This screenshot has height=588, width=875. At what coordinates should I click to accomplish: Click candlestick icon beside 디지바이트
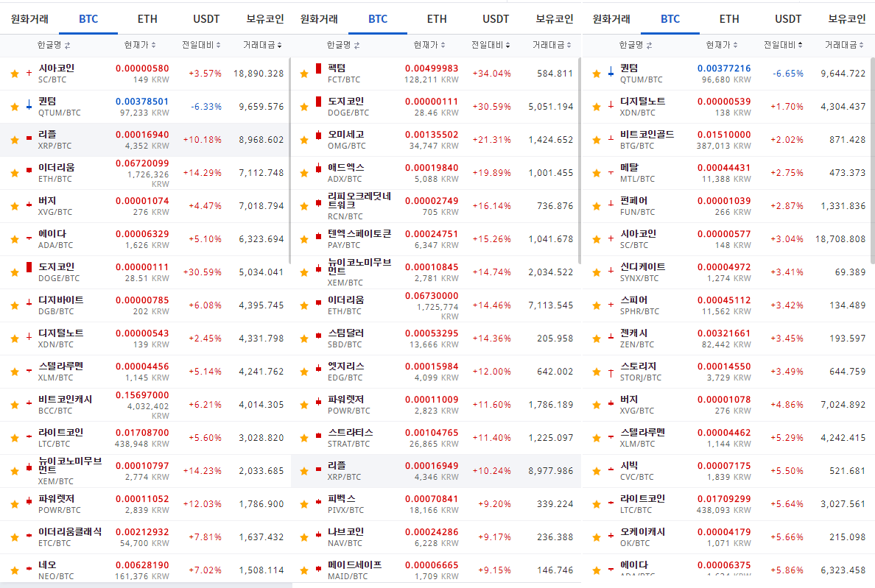tap(29, 303)
